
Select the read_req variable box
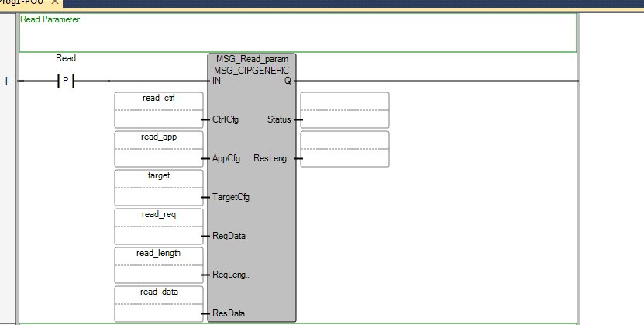[159, 226]
